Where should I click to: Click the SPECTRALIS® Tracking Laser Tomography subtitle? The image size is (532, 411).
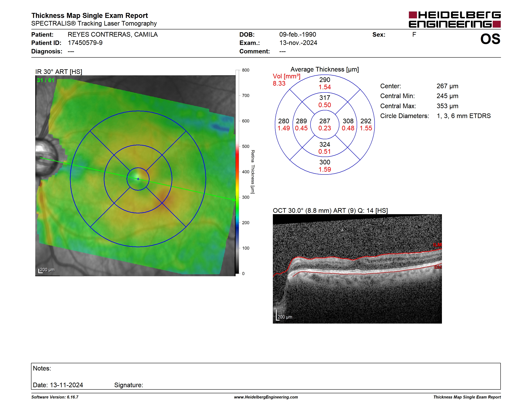94,23
